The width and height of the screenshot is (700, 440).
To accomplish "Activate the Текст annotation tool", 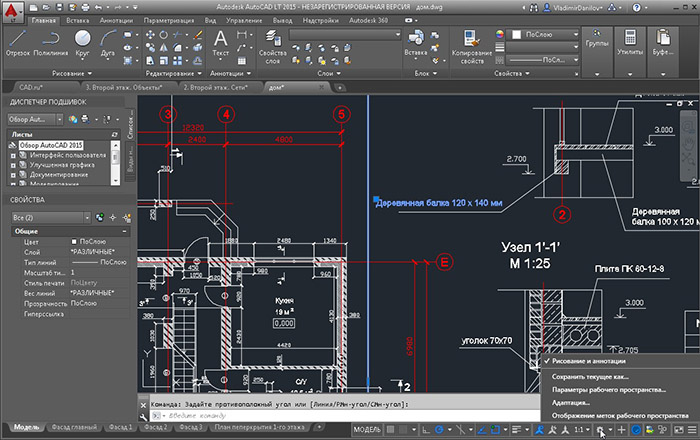I will (221, 43).
